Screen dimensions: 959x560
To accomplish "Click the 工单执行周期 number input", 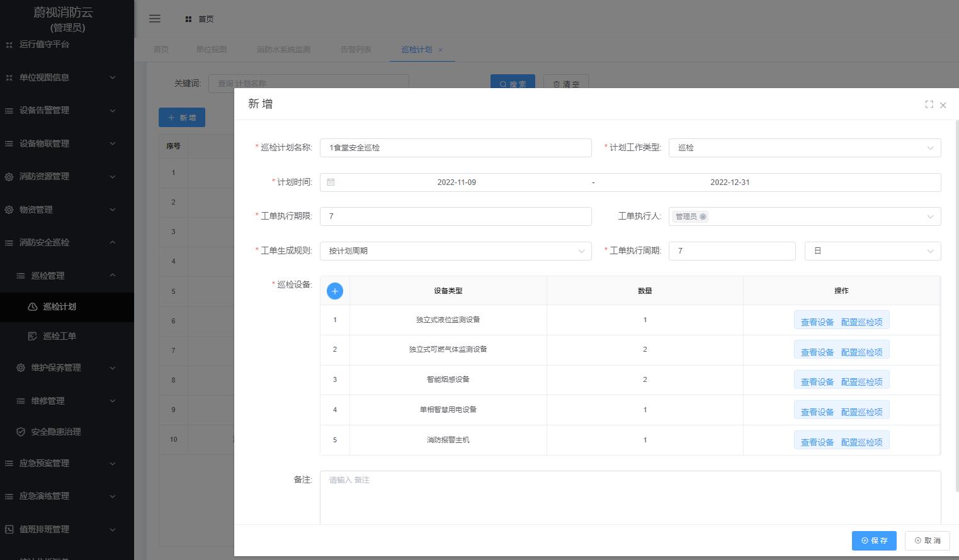I will 732,251.
